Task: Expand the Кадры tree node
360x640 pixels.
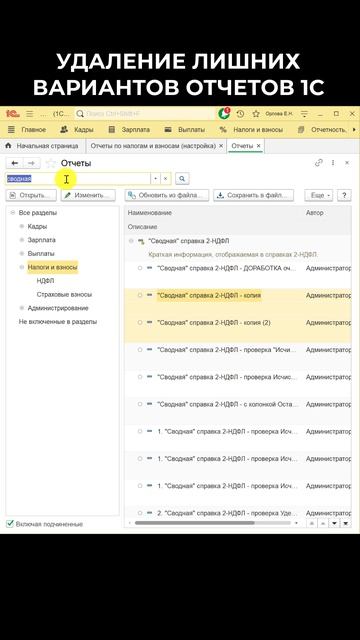Action: pos(22,226)
